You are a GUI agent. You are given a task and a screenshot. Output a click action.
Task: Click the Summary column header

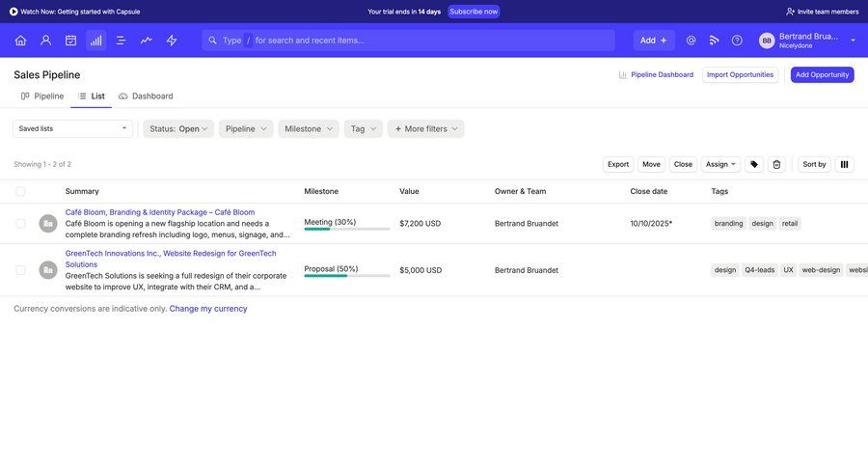(x=82, y=191)
